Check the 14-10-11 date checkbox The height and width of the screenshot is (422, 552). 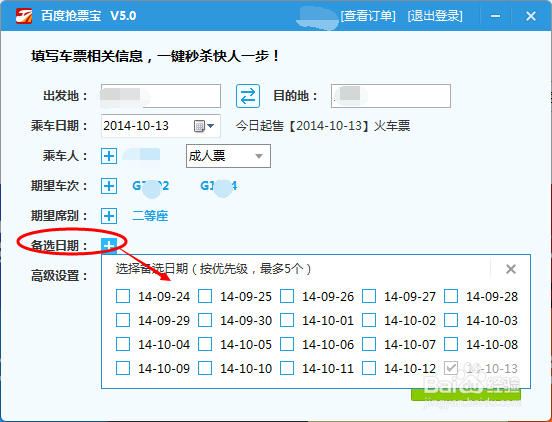(287, 369)
